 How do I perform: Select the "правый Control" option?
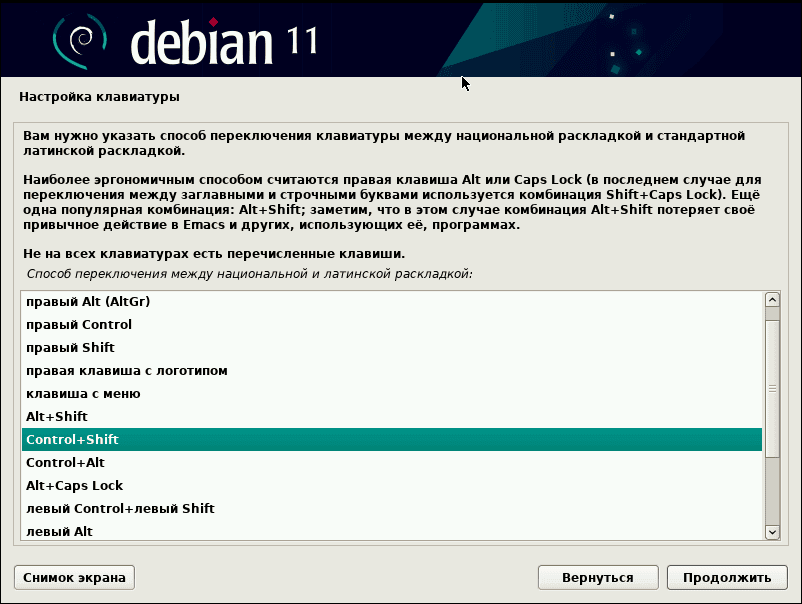(392, 325)
